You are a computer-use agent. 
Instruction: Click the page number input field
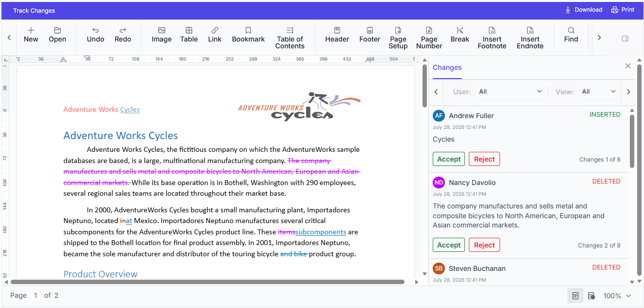[35, 295]
